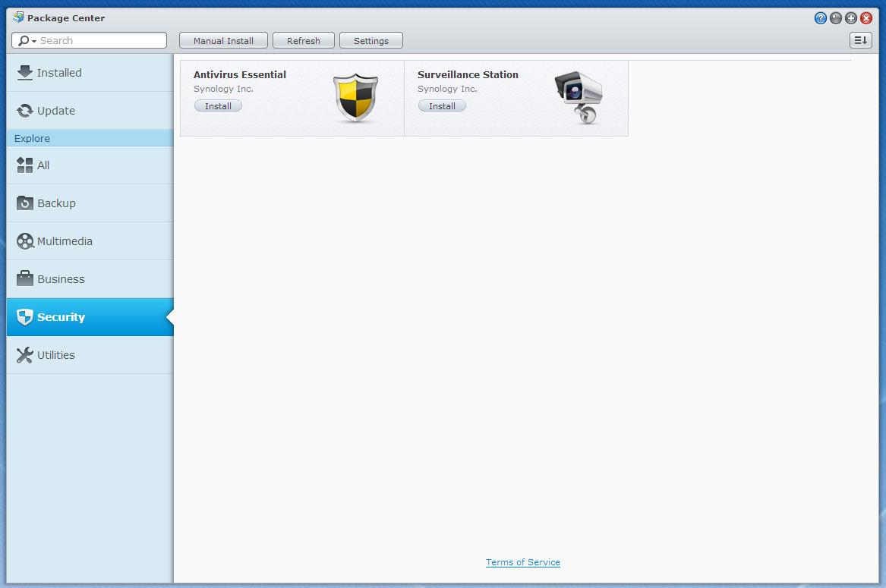Click the Antivirus Essential shield icon
The width and height of the screenshot is (886, 588).
coord(355,98)
